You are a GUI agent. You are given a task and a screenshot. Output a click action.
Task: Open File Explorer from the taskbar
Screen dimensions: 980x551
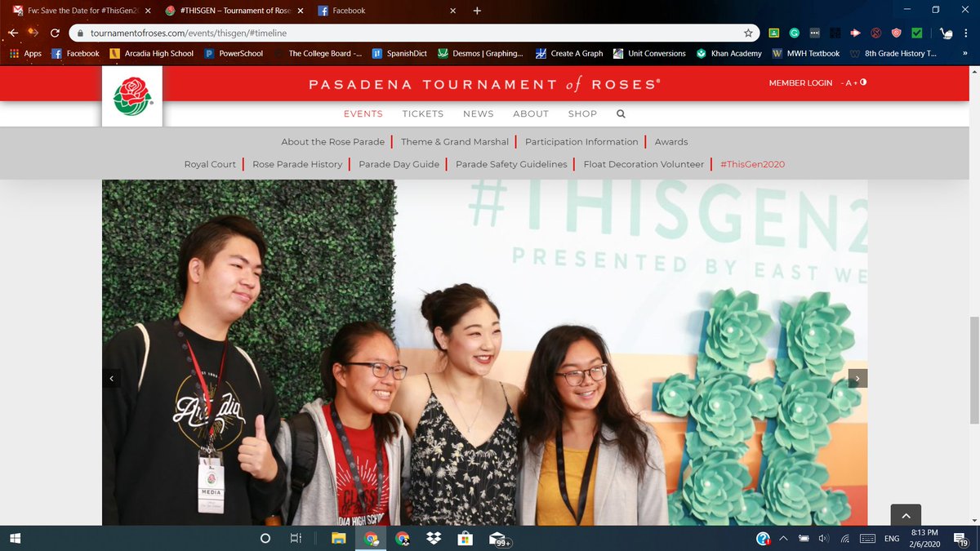(x=337, y=539)
